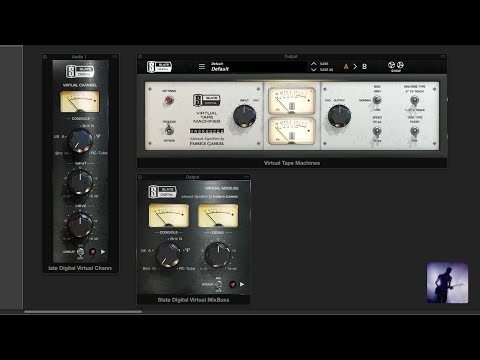Click the Drive knob on Virtual Mixbuss

(x=218, y=255)
